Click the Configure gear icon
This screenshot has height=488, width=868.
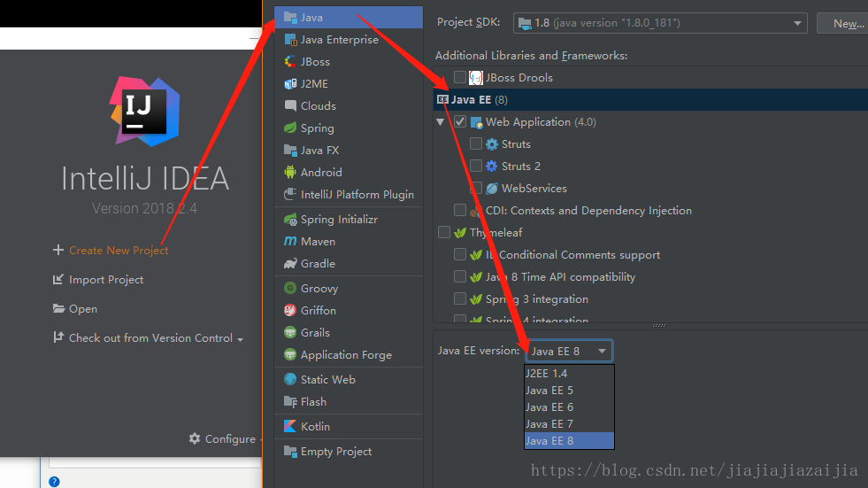tap(195, 438)
